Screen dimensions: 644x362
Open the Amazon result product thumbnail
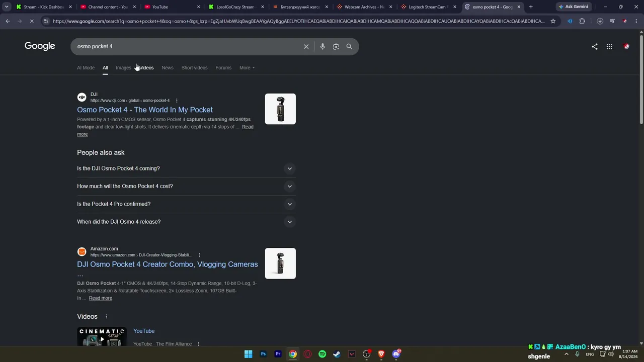coord(280,263)
